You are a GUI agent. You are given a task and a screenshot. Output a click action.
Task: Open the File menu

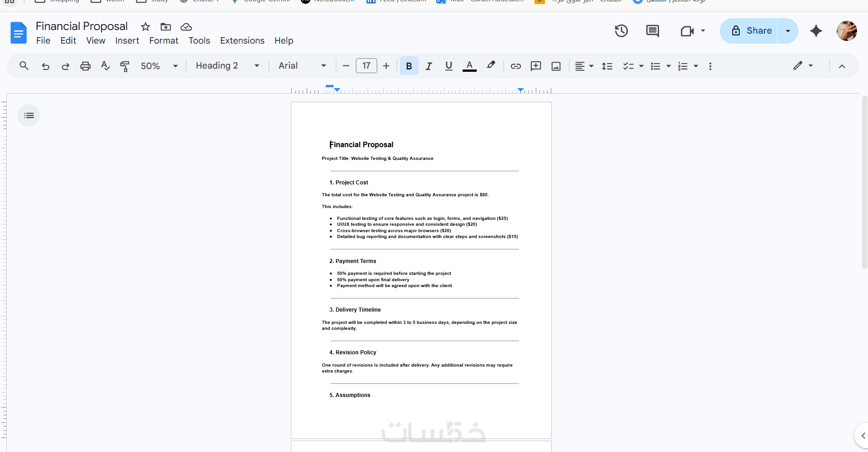point(43,40)
